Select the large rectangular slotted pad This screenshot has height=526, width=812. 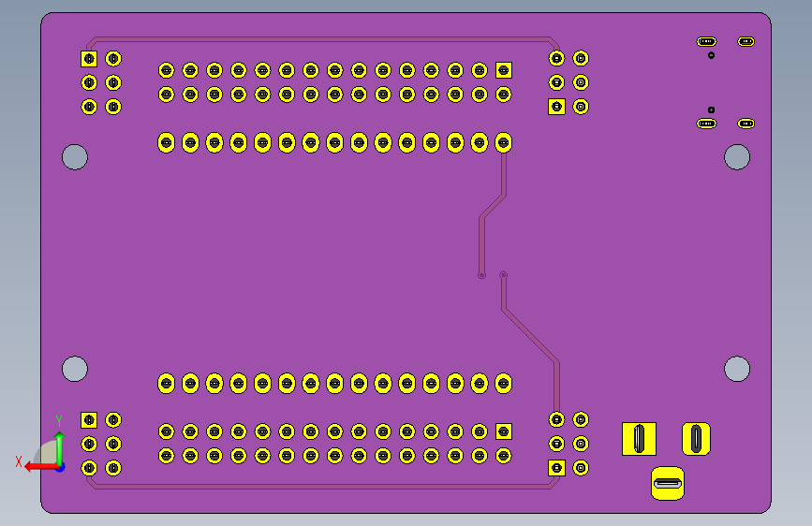pos(639,439)
